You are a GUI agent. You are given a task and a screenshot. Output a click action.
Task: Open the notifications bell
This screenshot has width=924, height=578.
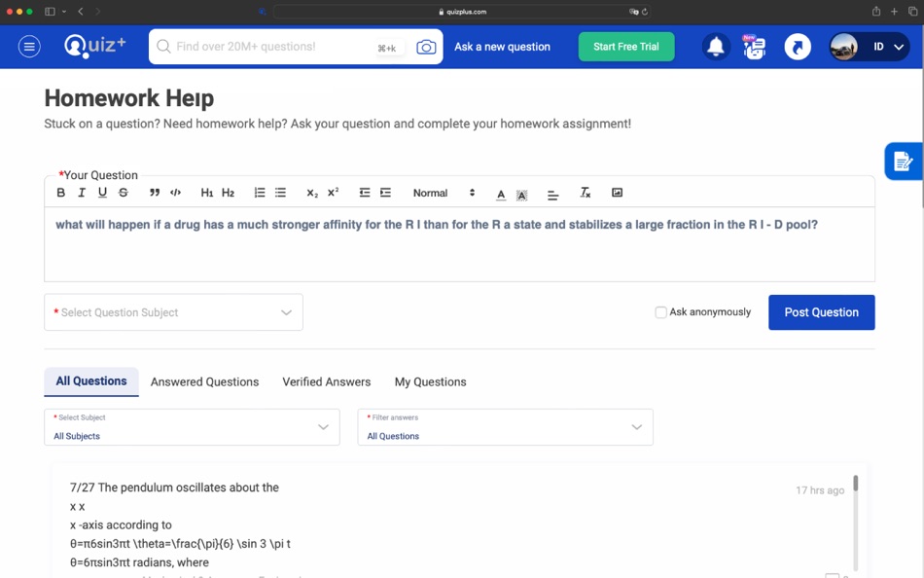716,47
